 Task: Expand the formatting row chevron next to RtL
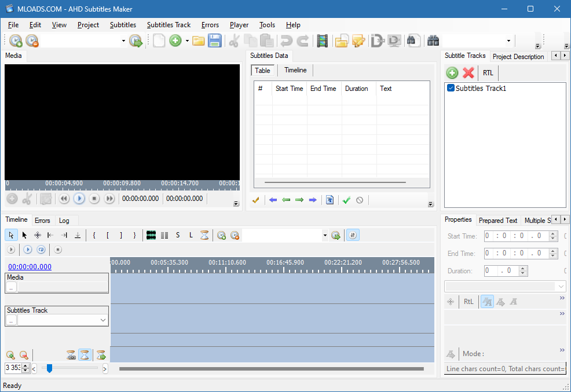click(562, 298)
